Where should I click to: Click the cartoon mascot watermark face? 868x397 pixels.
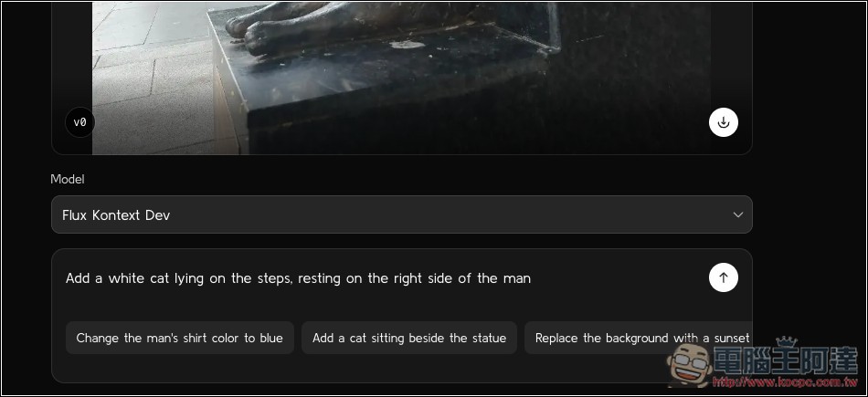pos(689,365)
